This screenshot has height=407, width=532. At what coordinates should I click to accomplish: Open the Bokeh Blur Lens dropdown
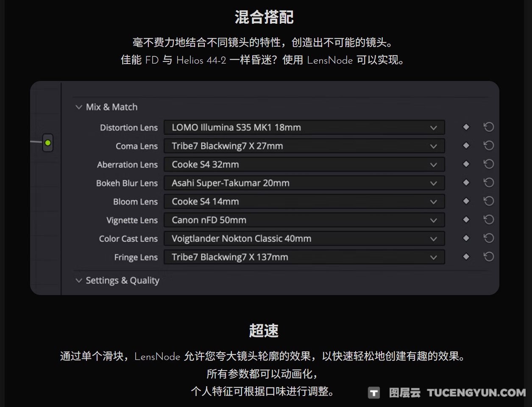[x=304, y=183]
